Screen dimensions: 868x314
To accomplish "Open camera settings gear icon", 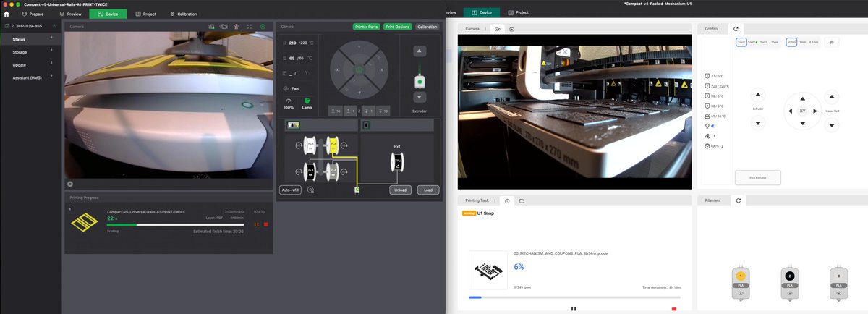I will (x=263, y=26).
